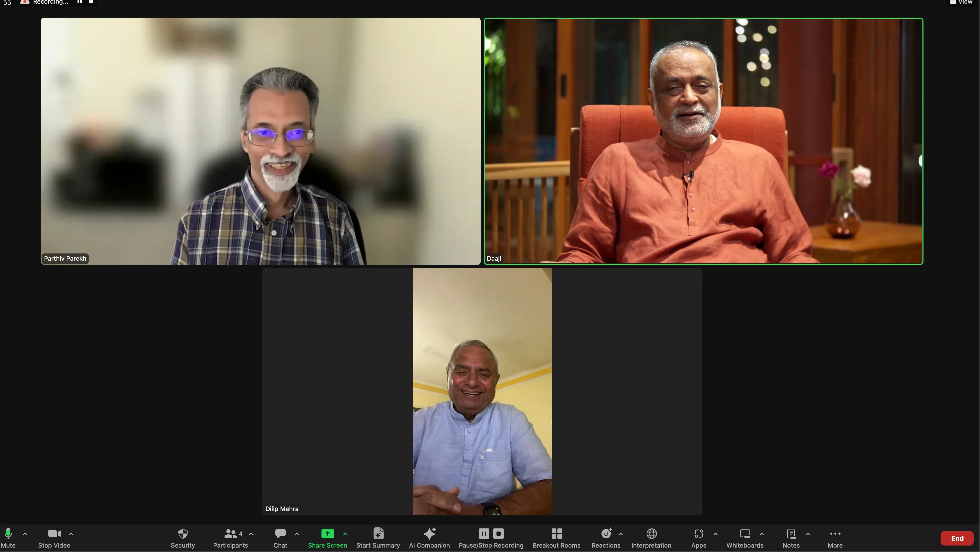Pause the recording from the bottom toolbar

484,533
